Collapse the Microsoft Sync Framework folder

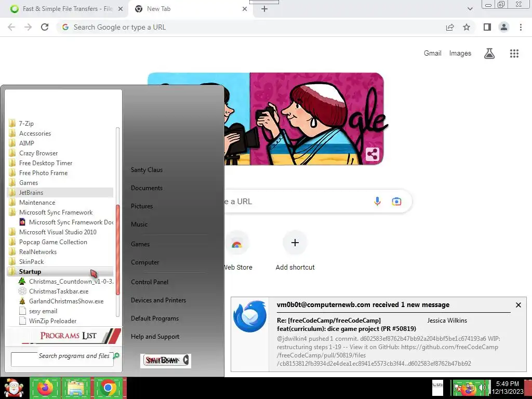click(x=60, y=212)
